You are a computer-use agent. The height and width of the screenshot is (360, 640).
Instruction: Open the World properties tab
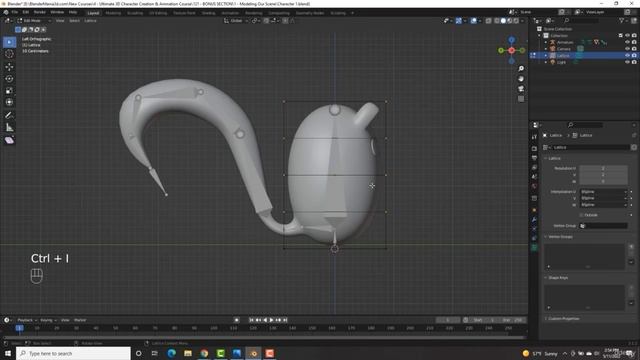(x=534, y=187)
